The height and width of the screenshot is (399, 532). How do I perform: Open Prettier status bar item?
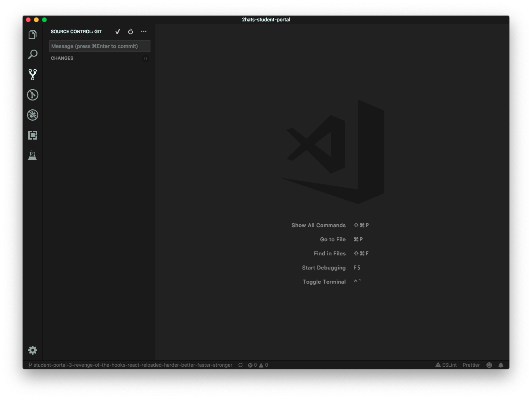pyautogui.click(x=471, y=365)
